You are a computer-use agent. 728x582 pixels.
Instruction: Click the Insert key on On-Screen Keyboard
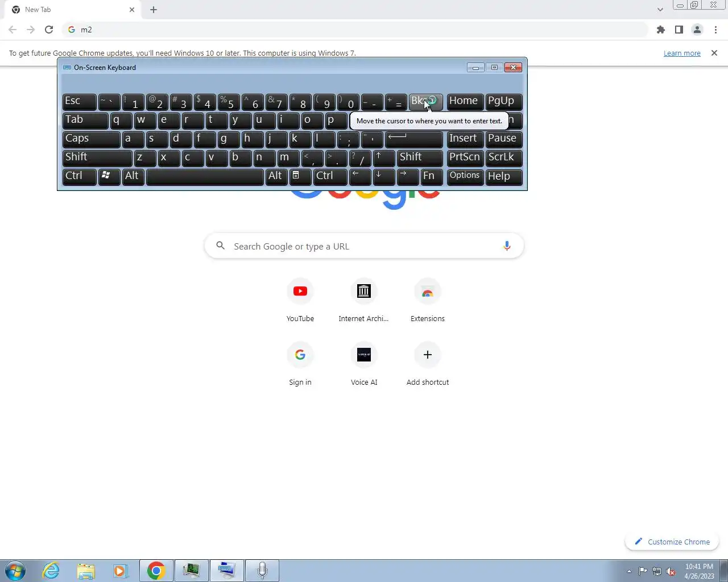coord(465,139)
